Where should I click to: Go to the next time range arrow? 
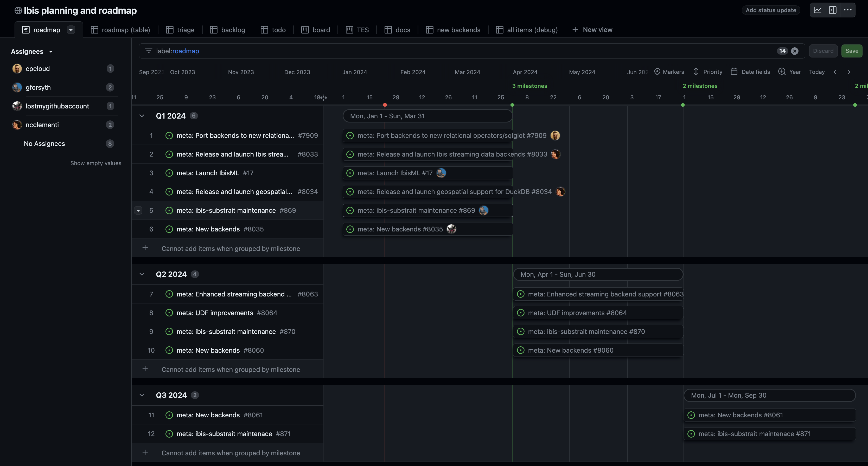point(849,72)
